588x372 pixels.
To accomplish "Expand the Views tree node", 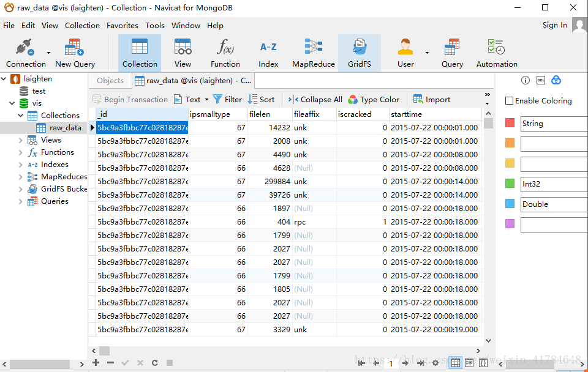I will (x=21, y=140).
